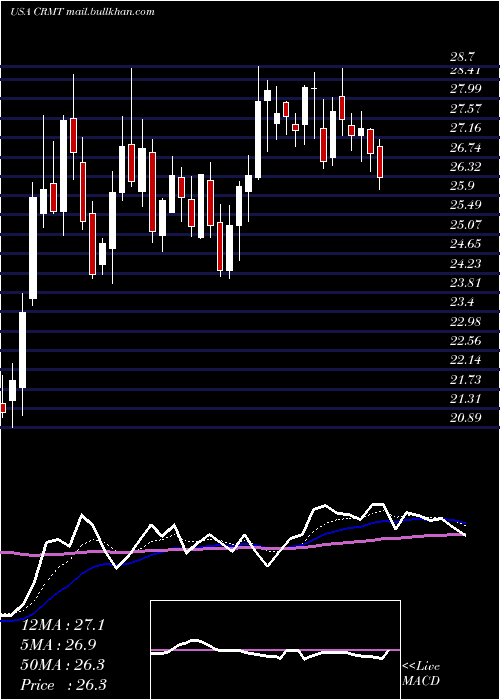Click the 23.4 price axis label
This screenshot has height=700, width=500.
462,302
